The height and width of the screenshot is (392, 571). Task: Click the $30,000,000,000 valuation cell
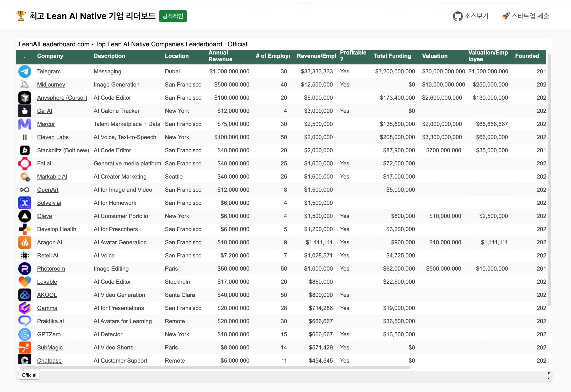[443, 71]
